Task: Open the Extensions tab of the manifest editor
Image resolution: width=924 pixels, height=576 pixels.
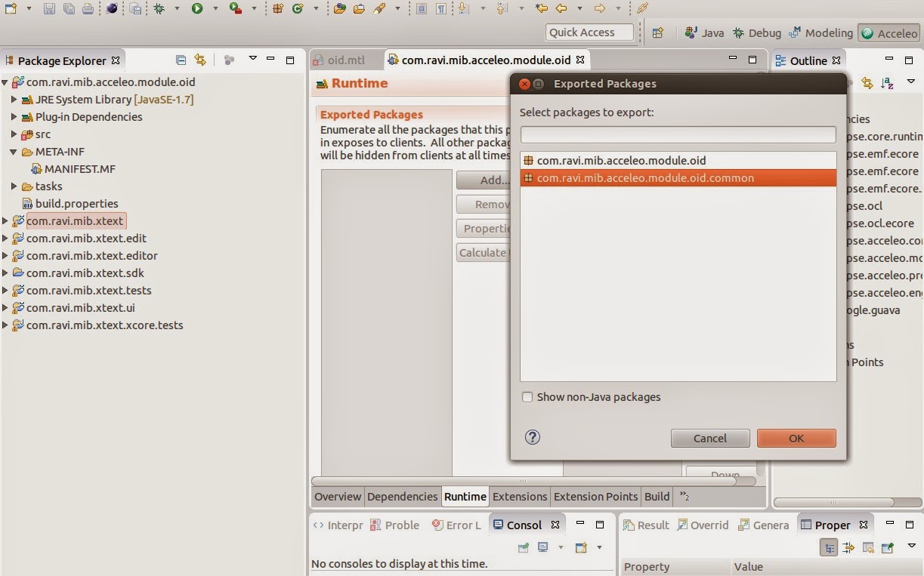Action: (x=520, y=496)
